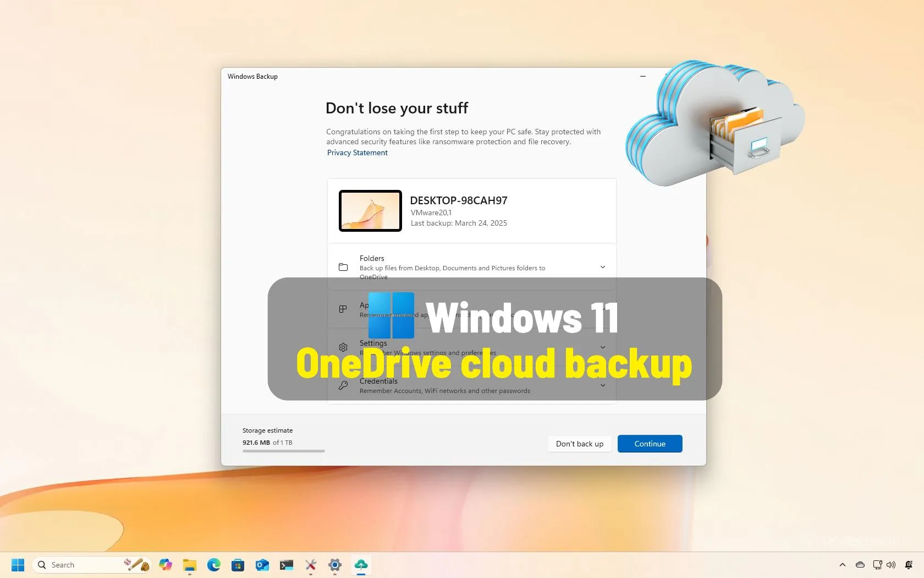Open File Explorer from the taskbar
Image resolution: width=924 pixels, height=578 pixels.
(190, 565)
